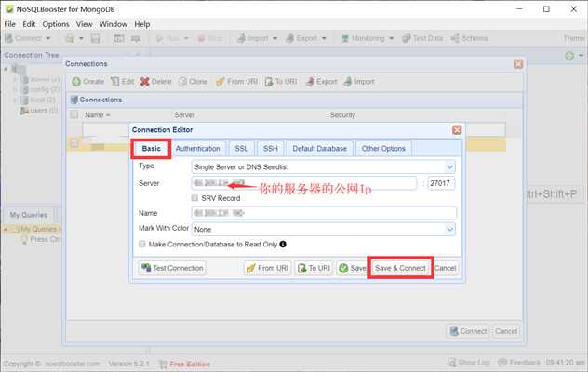The image size is (588, 372).
Task: Open the main toolbar Connect dropdown arrow
Action: [48, 38]
